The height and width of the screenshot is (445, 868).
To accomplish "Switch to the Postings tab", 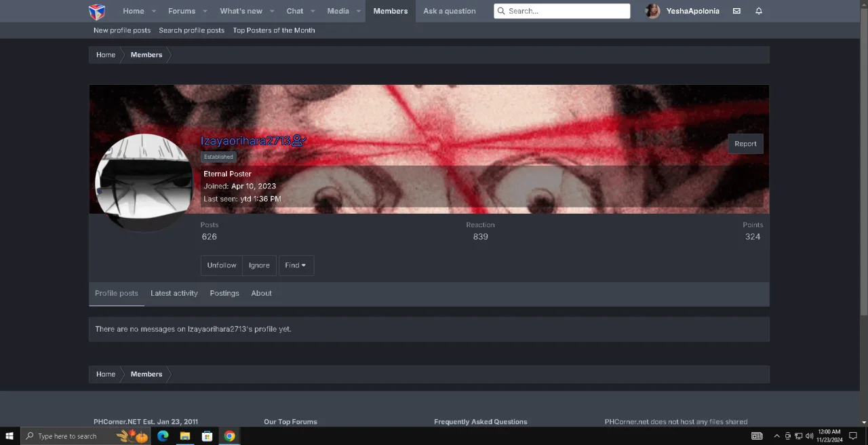I will [x=224, y=293].
